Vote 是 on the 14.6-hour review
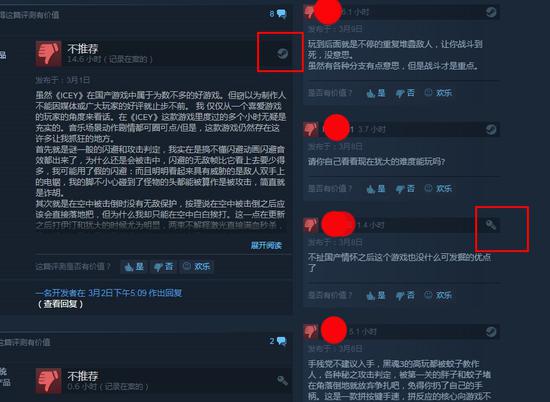 click(x=134, y=267)
